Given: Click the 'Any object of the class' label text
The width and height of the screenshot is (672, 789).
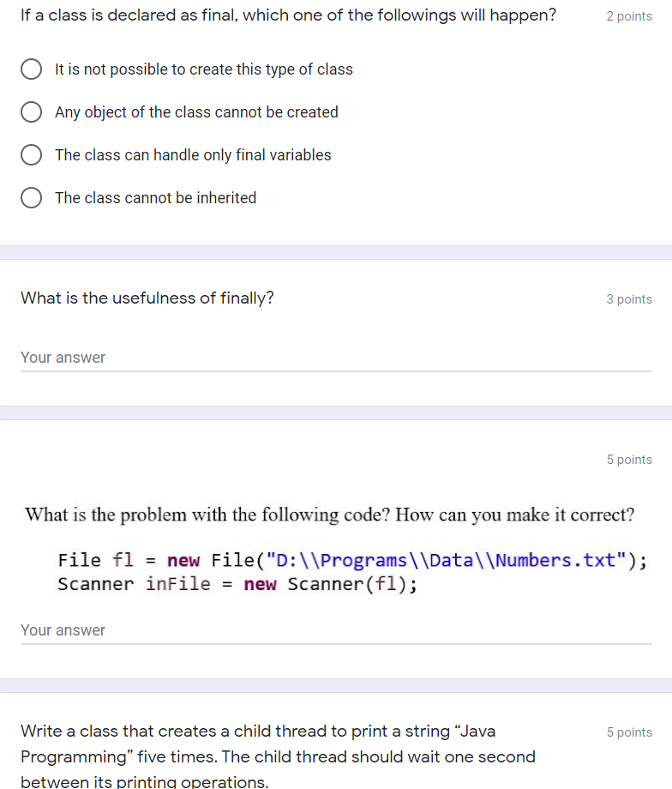Looking at the screenshot, I should pos(196,112).
